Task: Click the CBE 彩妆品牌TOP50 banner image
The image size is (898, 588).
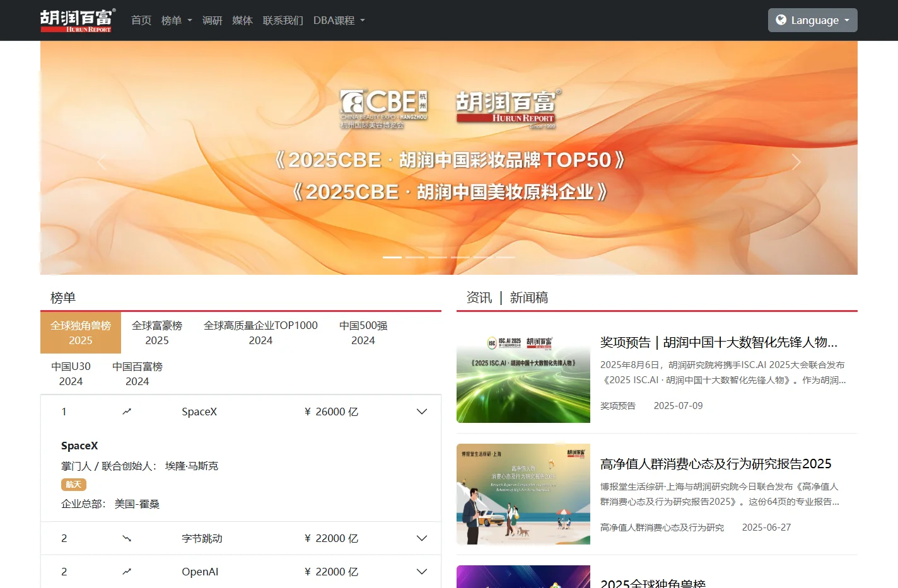Action: click(449, 158)
